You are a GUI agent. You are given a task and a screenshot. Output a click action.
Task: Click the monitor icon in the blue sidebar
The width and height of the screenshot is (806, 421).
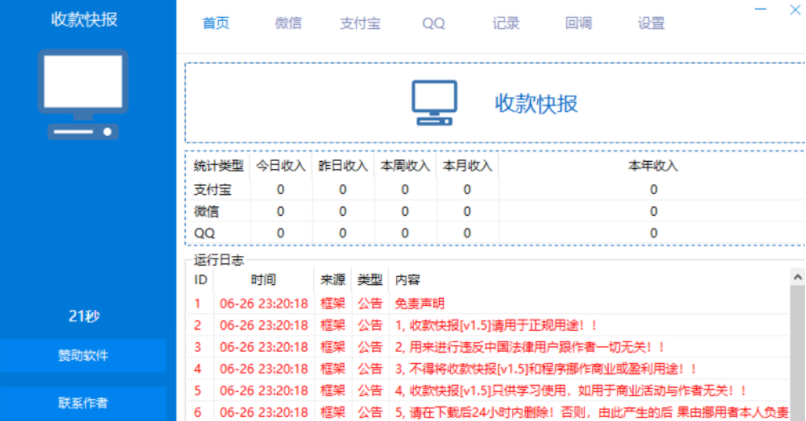[83, 95]
